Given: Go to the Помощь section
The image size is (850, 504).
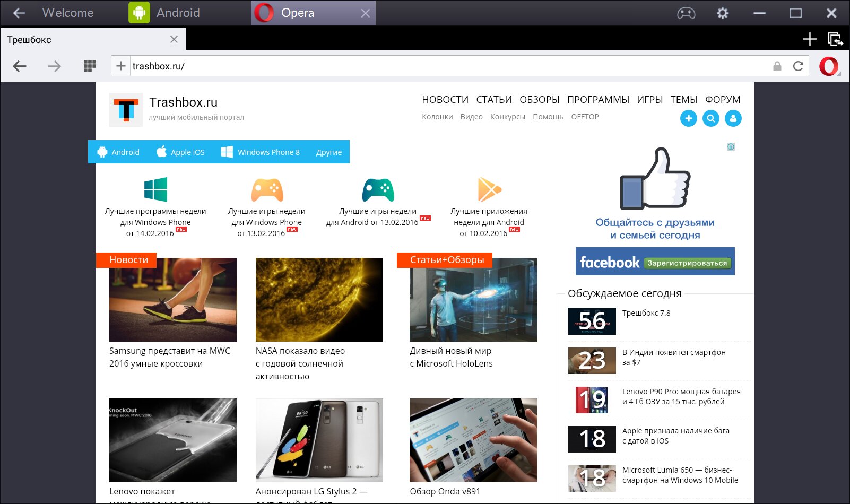Looking at the screenshot, I should point(548,117).
